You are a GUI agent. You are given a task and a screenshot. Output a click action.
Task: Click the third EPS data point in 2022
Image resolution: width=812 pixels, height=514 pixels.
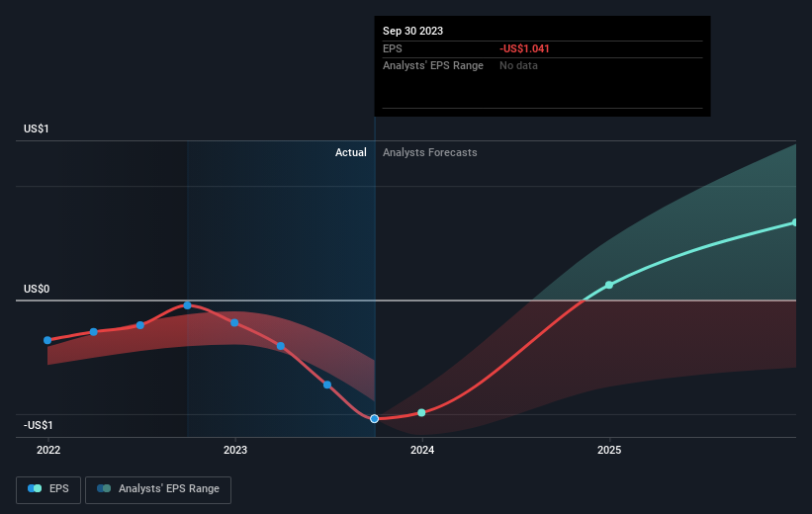[x=140, y=325]
